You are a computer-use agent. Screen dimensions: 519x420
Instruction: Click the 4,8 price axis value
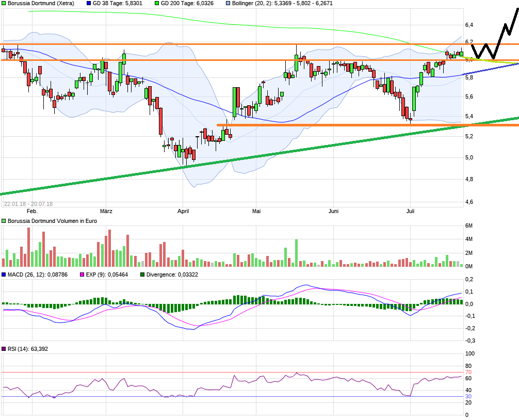[469, 180]
